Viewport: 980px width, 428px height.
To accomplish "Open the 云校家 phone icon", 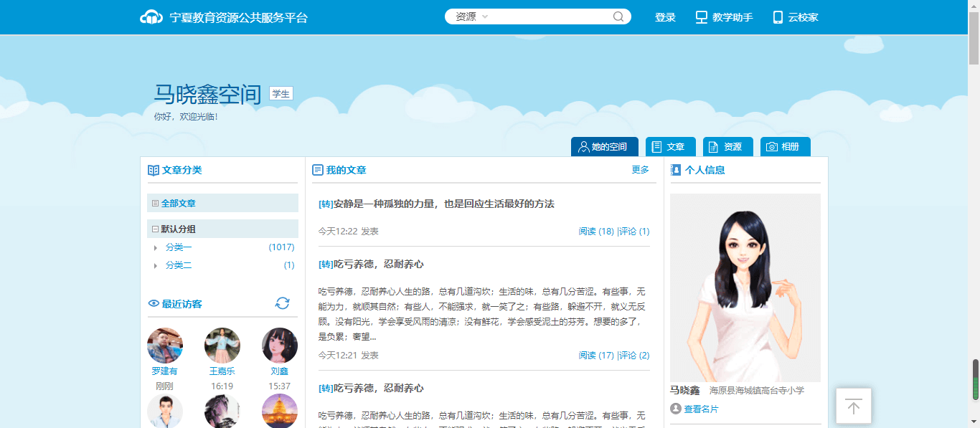I will (778, 17).
